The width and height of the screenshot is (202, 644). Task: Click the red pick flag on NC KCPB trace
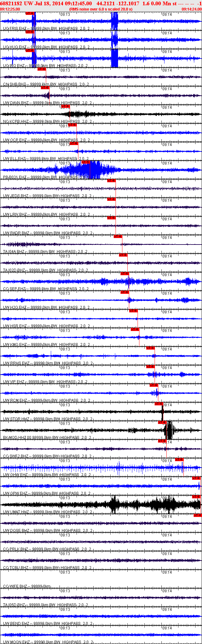tap(66, 106)
